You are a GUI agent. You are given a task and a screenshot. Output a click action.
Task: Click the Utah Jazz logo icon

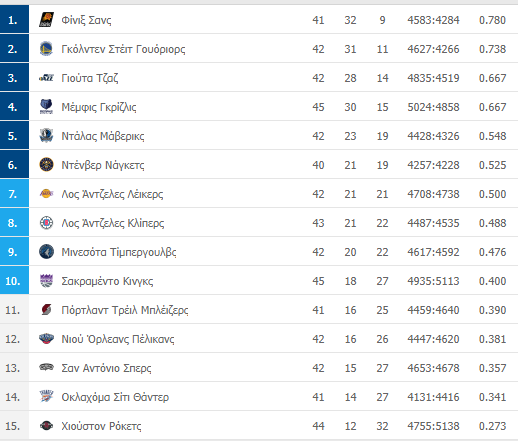point(46,78)
